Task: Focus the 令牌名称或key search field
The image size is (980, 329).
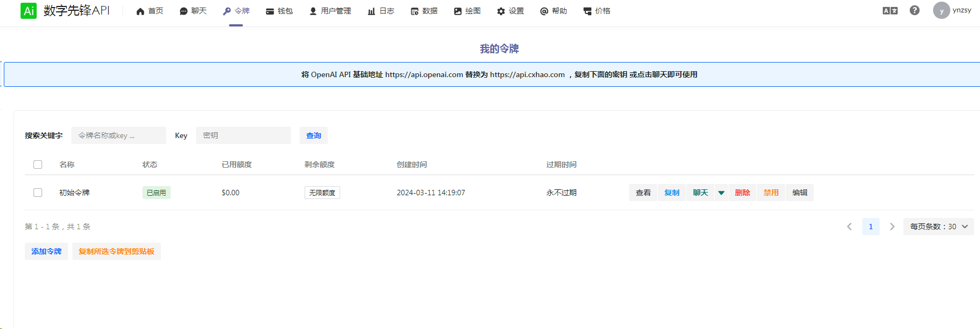Action: [119, 135]
